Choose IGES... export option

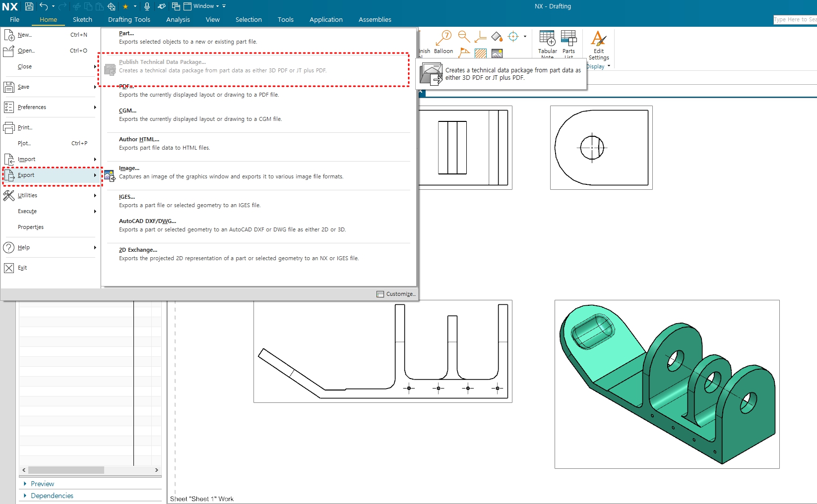click(258, 201)
